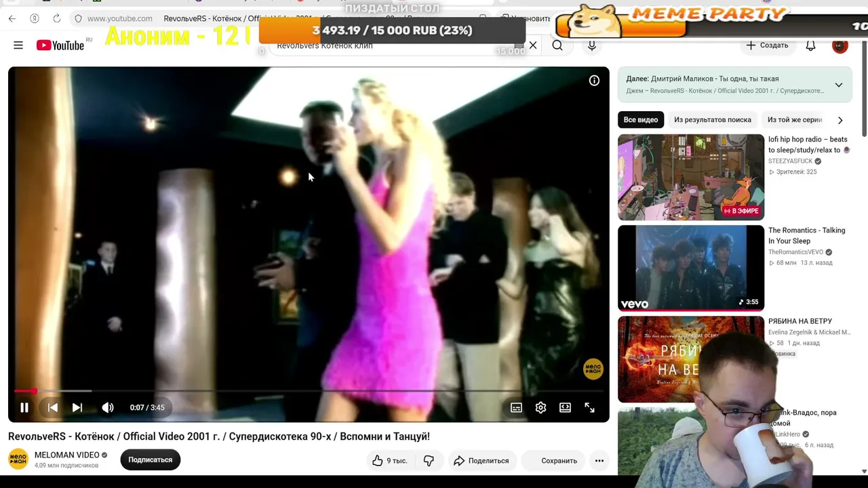The width and height of the screenshot is (868, 488).
Task: Open the MELOMAN VIDEO channel link
Action: tap(67, 455)
